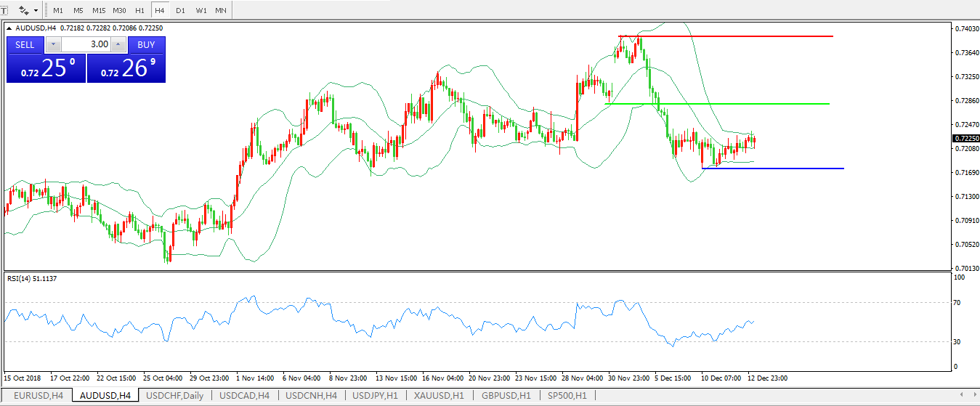Switch to the USDCHF,Daily tab
Viewport: 980px width, 406px height.
[x=175, y=395]
